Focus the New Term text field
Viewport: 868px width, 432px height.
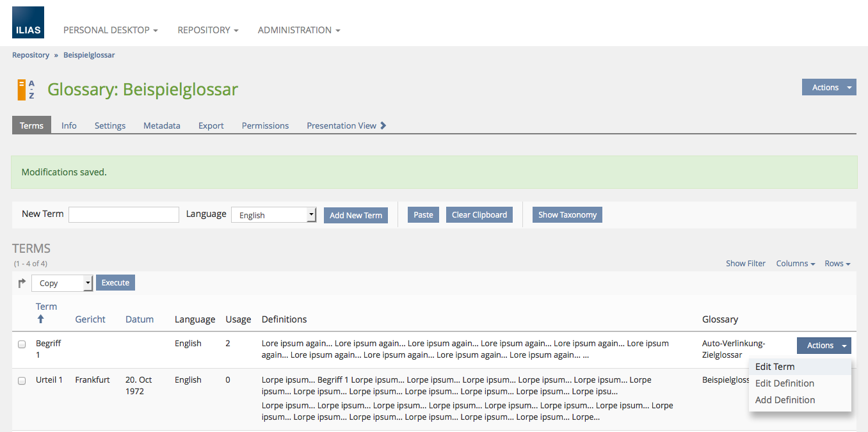click(124, 215)
